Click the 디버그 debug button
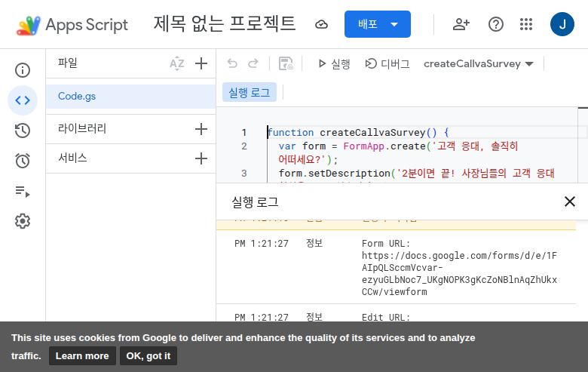This screenshot has width=588, height=372. [387, 64]
